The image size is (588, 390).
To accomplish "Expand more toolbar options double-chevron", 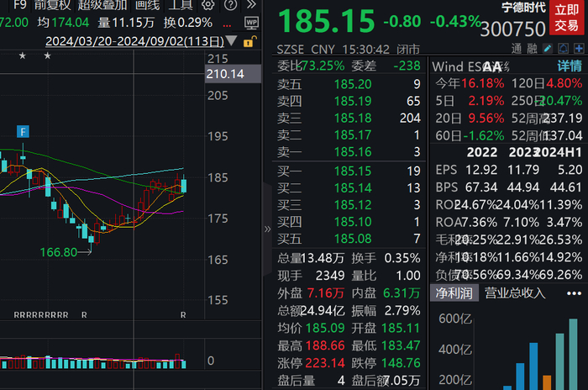I will point(252,4).
